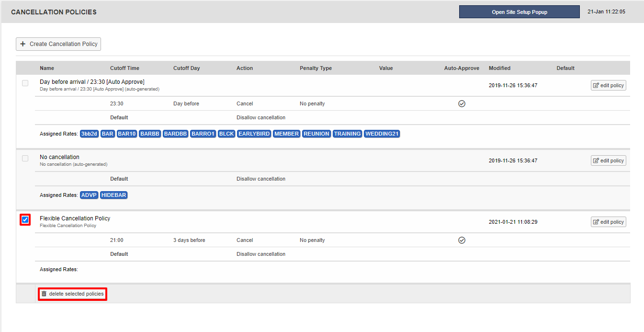Click the auto-approve checkmark in 23:30 row

[x=462, y=103]
